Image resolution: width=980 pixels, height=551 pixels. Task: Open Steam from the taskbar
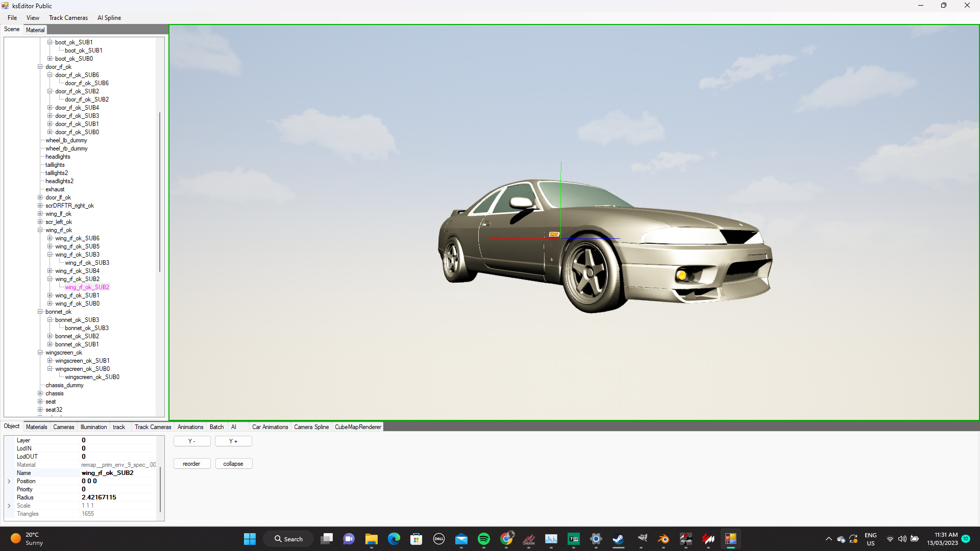tap(618, 539)
